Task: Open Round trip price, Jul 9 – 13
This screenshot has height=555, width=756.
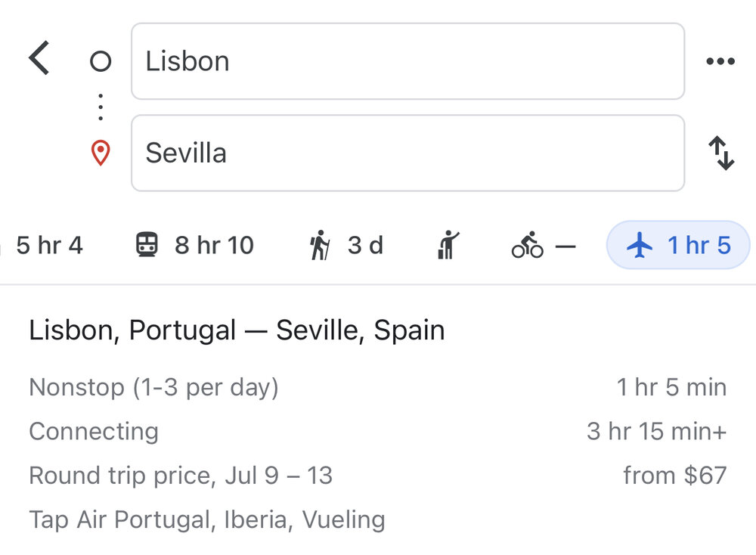Action: tap(181, 475)
